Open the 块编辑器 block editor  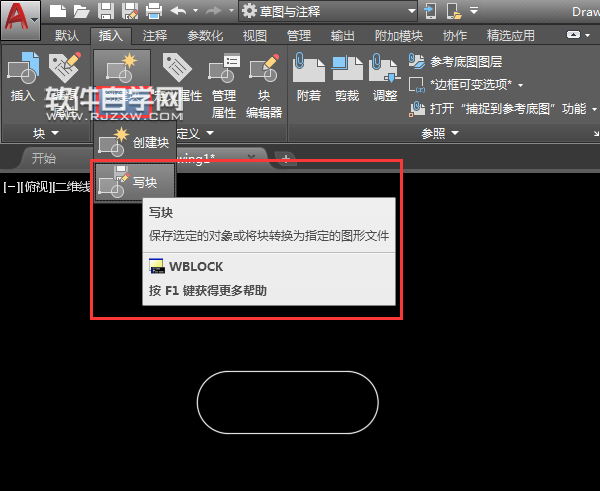(x=264, y=86)
